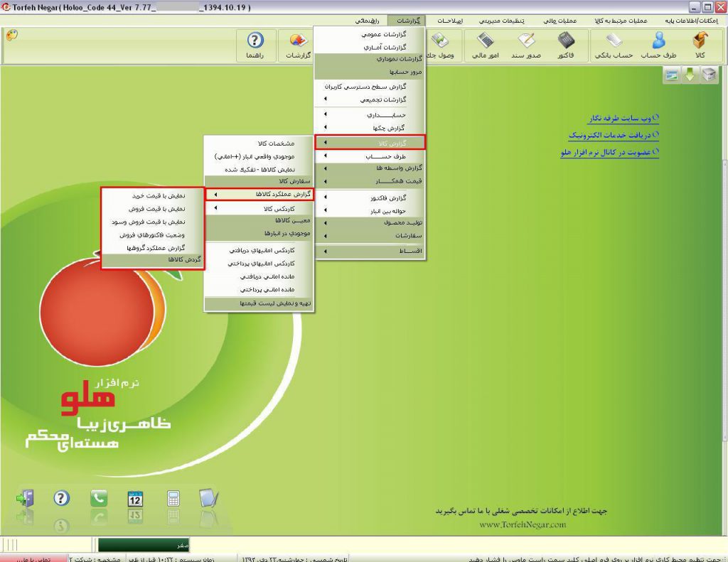Expand the حسابداری submenu entry
The height and width of the screenshot is (562, 728).
[370, 114]
